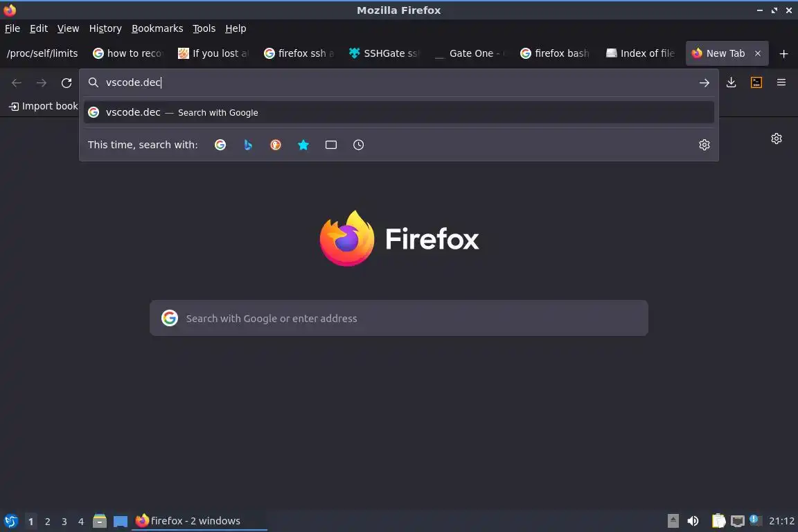Switch to the 'If you lost a' tab
This screenshot has width=798, height=532.
click(x=213, y=53)
